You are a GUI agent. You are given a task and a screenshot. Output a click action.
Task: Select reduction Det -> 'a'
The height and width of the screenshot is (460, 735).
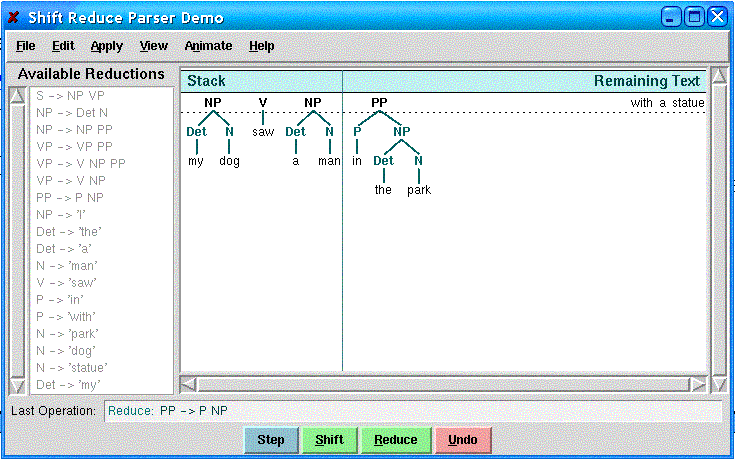point(64,249)
